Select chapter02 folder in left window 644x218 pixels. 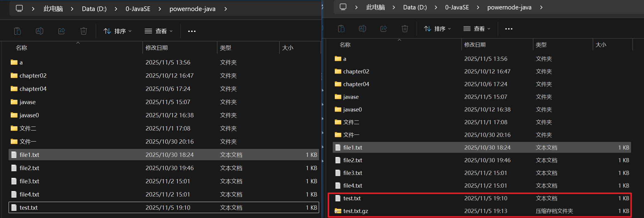[x=33, y=76]
